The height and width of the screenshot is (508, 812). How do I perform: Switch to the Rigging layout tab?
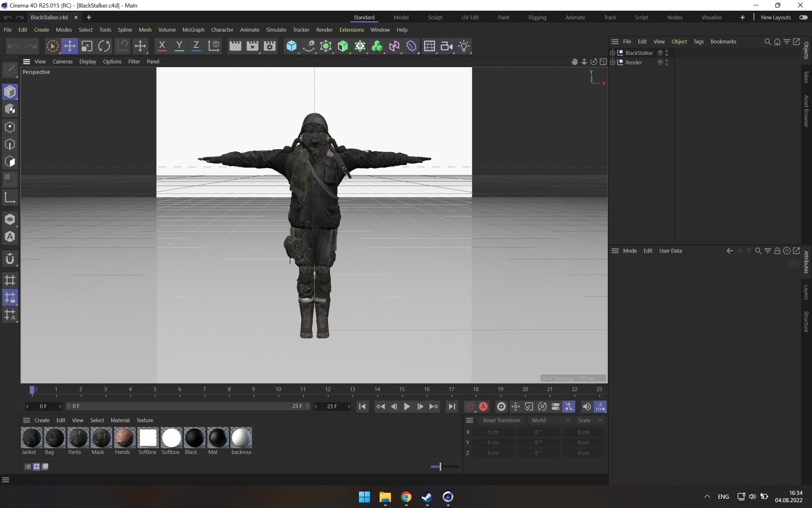(x=537, y=17)
